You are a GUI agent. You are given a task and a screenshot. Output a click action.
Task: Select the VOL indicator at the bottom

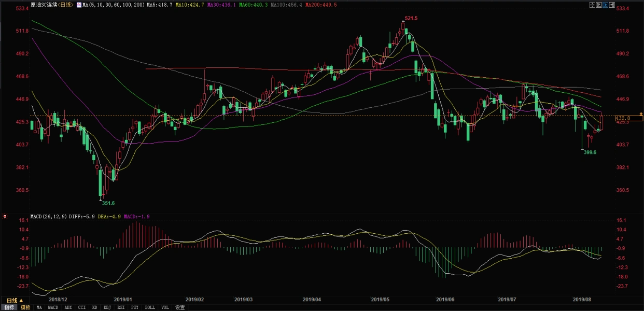(x=165, y=307)
